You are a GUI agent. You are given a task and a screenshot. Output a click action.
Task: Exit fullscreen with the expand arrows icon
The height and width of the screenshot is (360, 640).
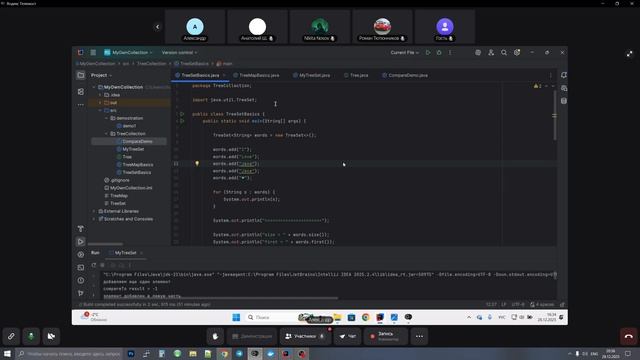(629, 54)
